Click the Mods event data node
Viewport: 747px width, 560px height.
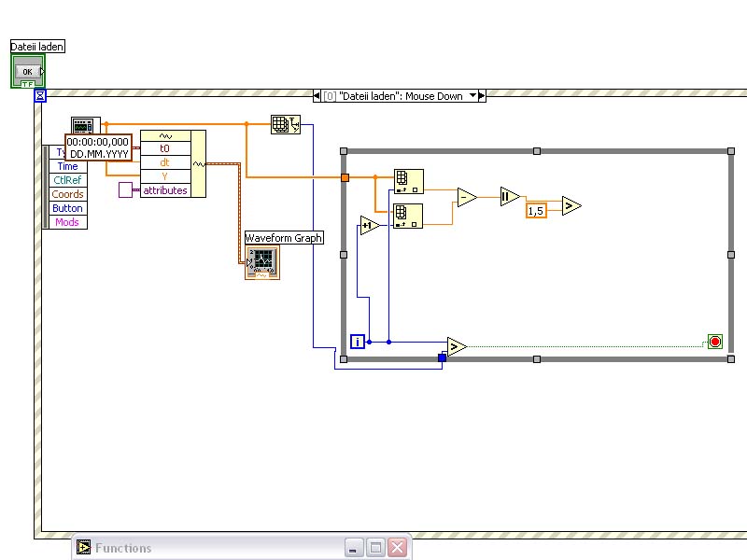67,222
